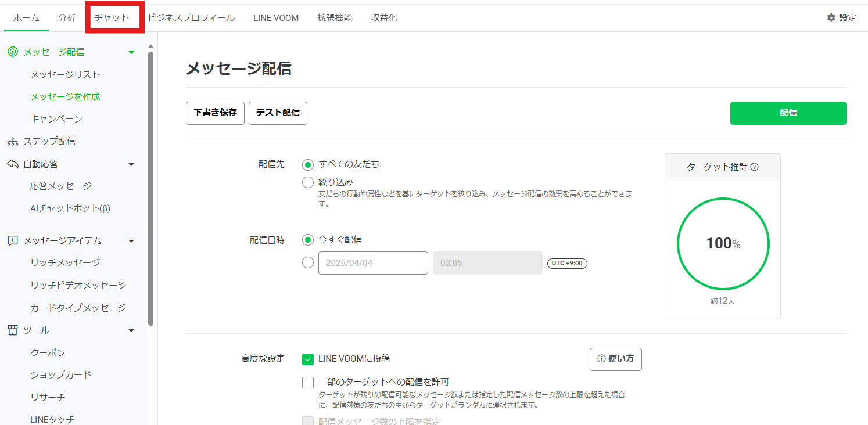Uncheck the LINE VOOMに投稿 checkbox
The width and height of the screenshot is (868, 425).
point(308,359)
